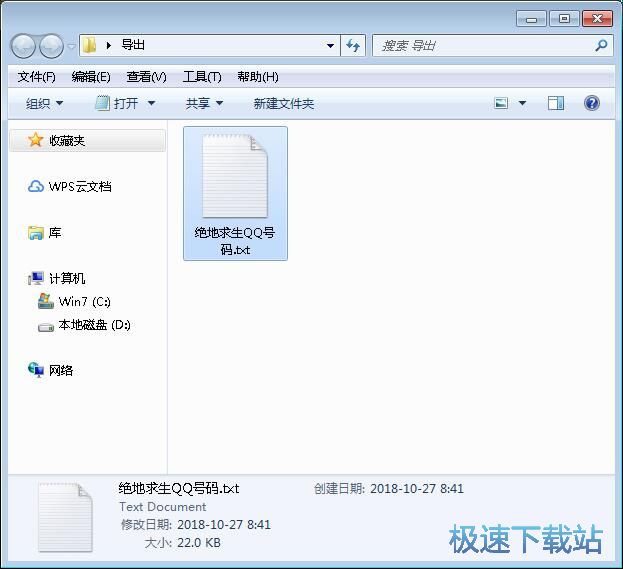The width and height of the screenshot is (623, 569).
Task: Expand the view options dropdown arrow
Action: tap(522, 103)
